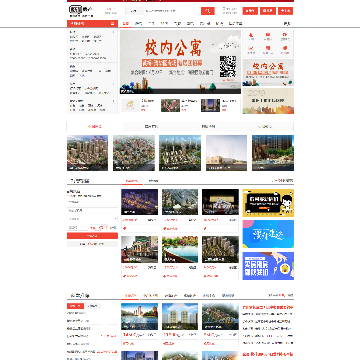Open blue and pink handwritten ad banner

point(268,234)
